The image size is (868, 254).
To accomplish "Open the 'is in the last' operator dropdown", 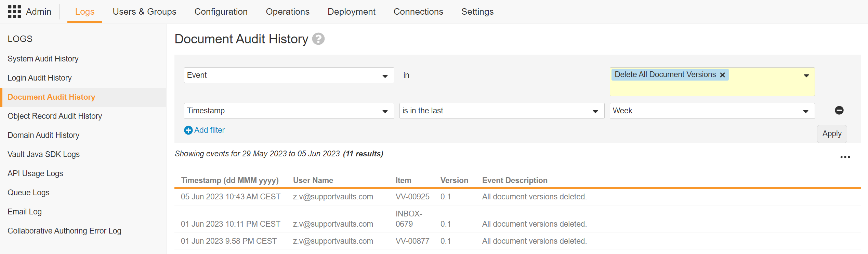I will (x=595, y=111).
